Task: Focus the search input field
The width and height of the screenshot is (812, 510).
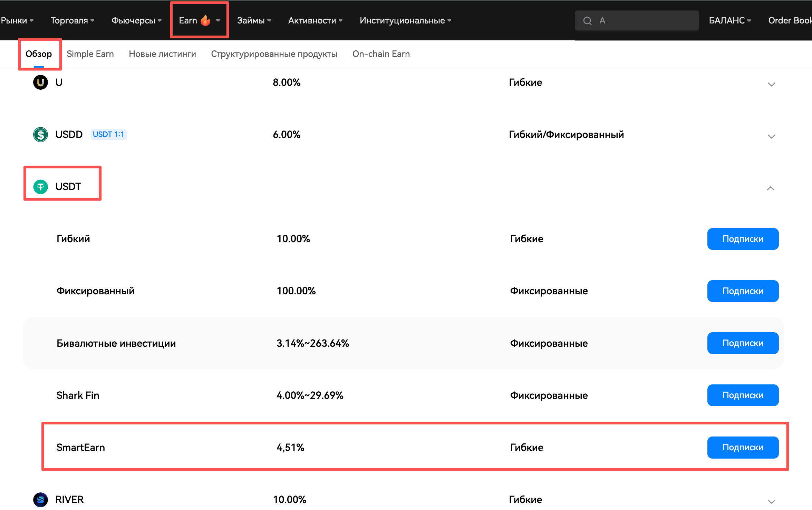Action: (646, 20)
